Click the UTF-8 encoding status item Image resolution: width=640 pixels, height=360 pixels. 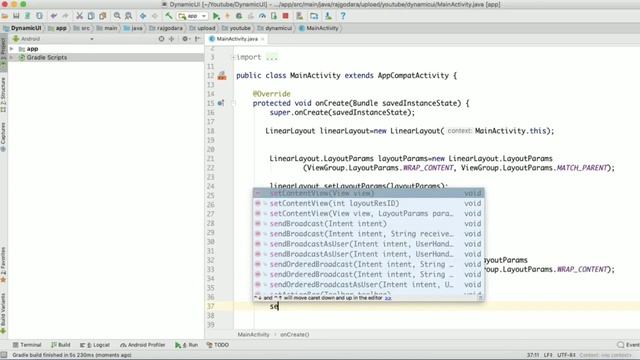566,356
